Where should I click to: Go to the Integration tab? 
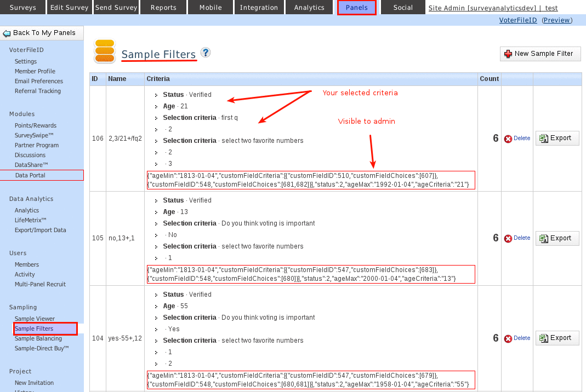[259, 8]
